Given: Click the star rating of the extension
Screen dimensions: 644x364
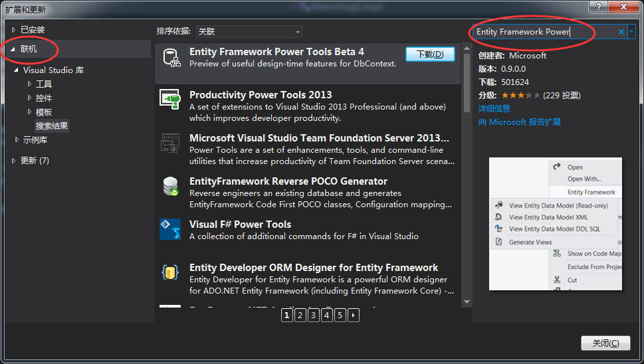Looking at the screenshot, I should pos(520,96).
